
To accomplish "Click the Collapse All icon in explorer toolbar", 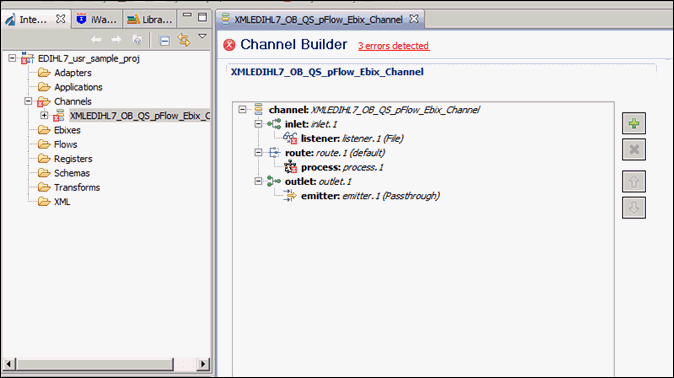I will click(164, 40).
